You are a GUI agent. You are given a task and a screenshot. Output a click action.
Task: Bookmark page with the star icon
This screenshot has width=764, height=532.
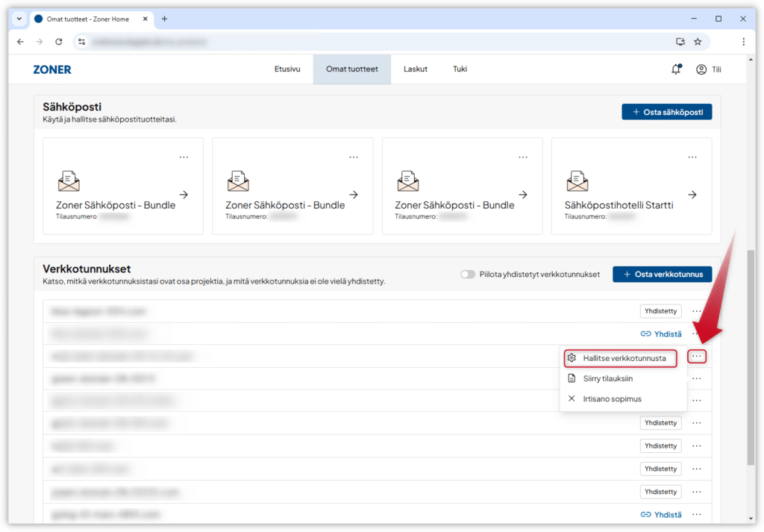pyautogui.click(x=698, y=42)
